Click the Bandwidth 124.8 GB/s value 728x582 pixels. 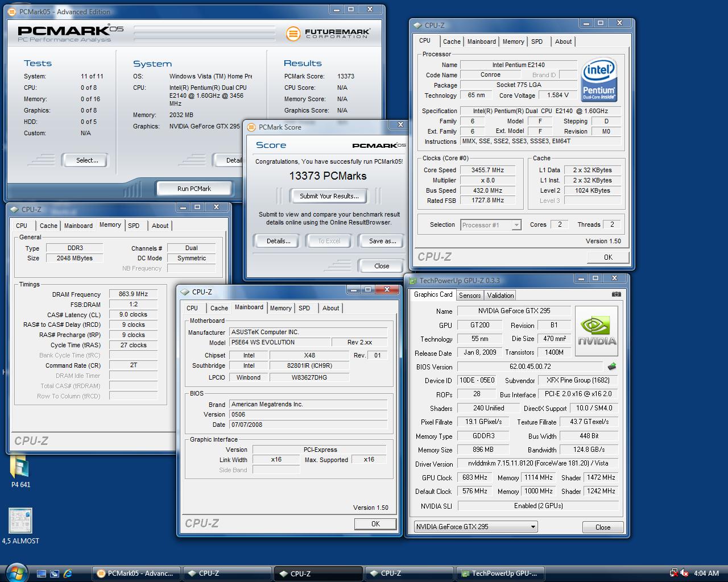(589, 450)
